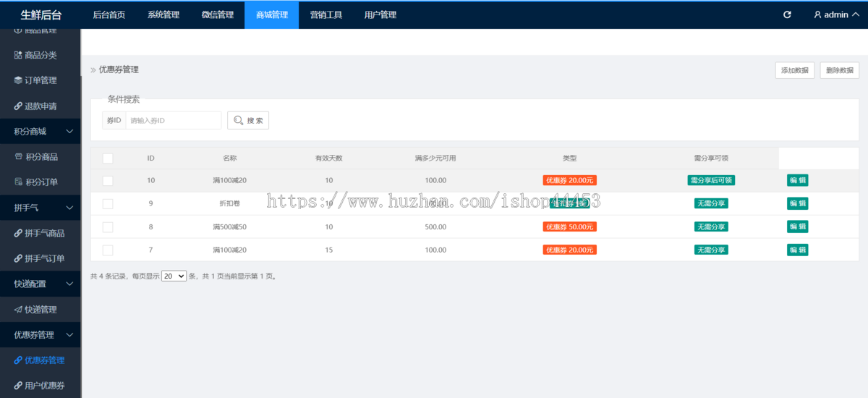Image resolution: width=868 pixels, height=398 pixels.
Task: Click the 无需分享 badge in row 7
Action: pyautogui.click(x=711, y=250)
